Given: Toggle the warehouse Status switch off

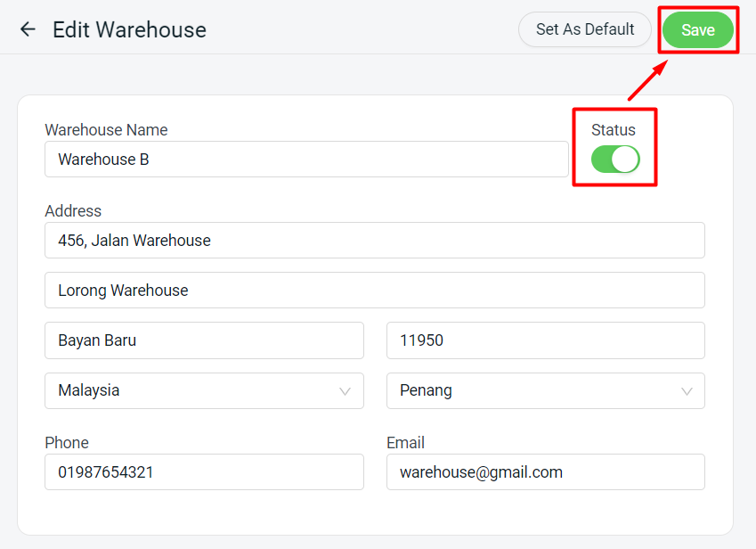Looking at the screenshot, I should pos(615,160).
